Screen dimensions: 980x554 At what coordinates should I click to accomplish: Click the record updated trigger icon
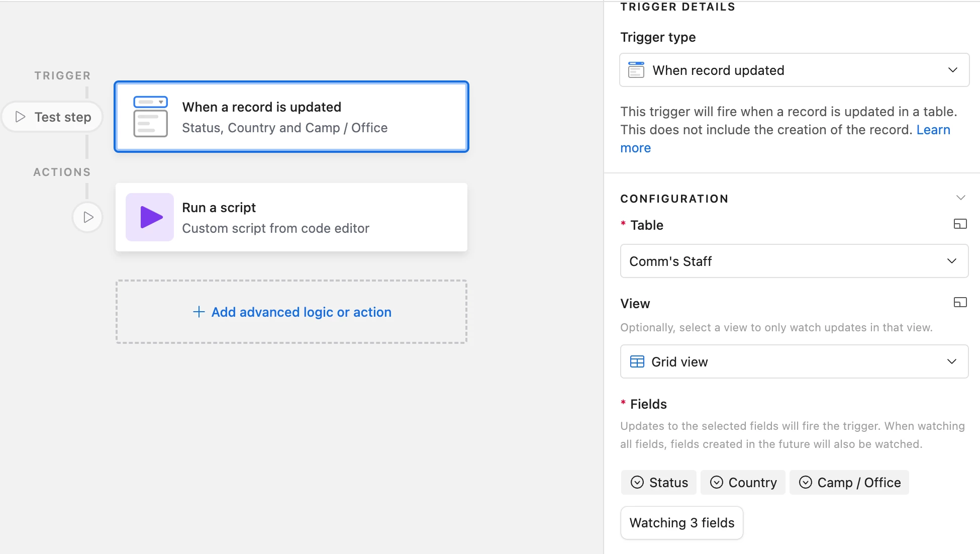(x=150, y=117)
